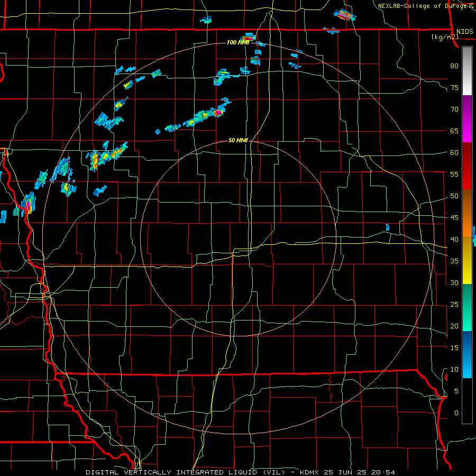This screenshot has height=476, width=476.
Task: Click the color scale value 40
Action: [x=454, y=239]
